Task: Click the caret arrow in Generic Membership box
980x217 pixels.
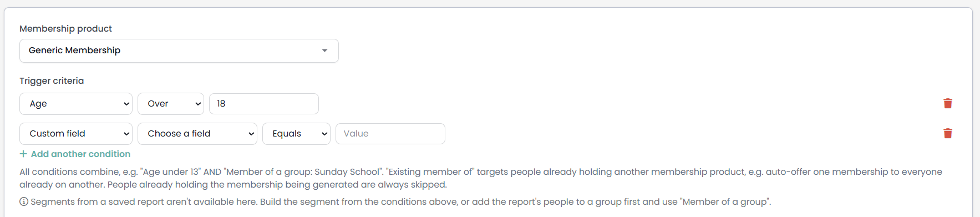Action: [x=324, y=51]
